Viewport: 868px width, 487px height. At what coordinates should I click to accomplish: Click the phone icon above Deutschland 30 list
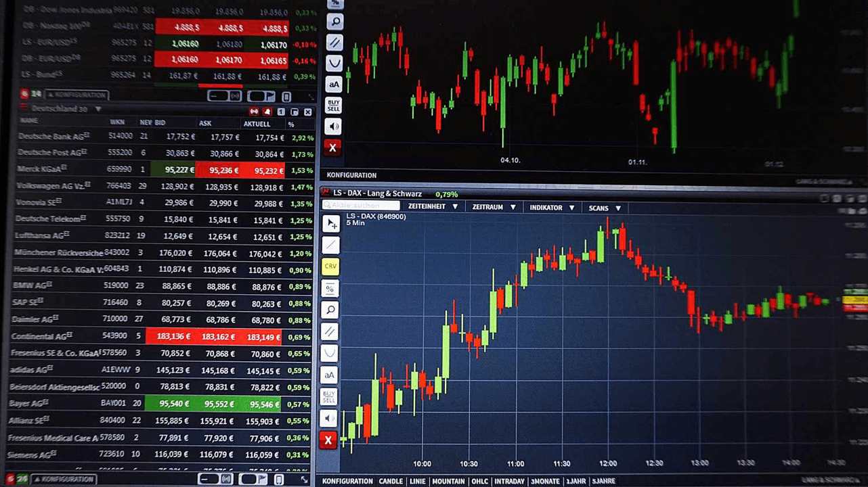click(286, 97)
